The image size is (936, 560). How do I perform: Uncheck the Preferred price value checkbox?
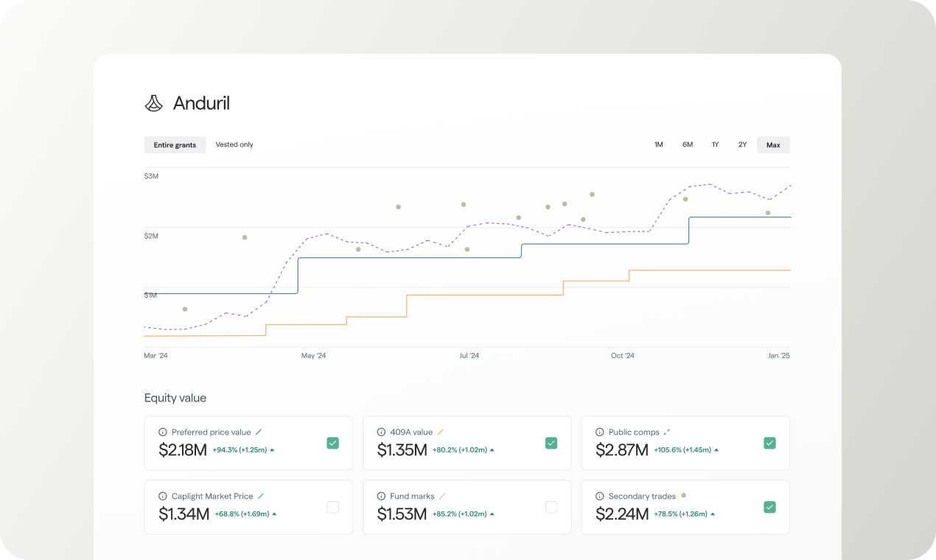click(x=333, y=443)
